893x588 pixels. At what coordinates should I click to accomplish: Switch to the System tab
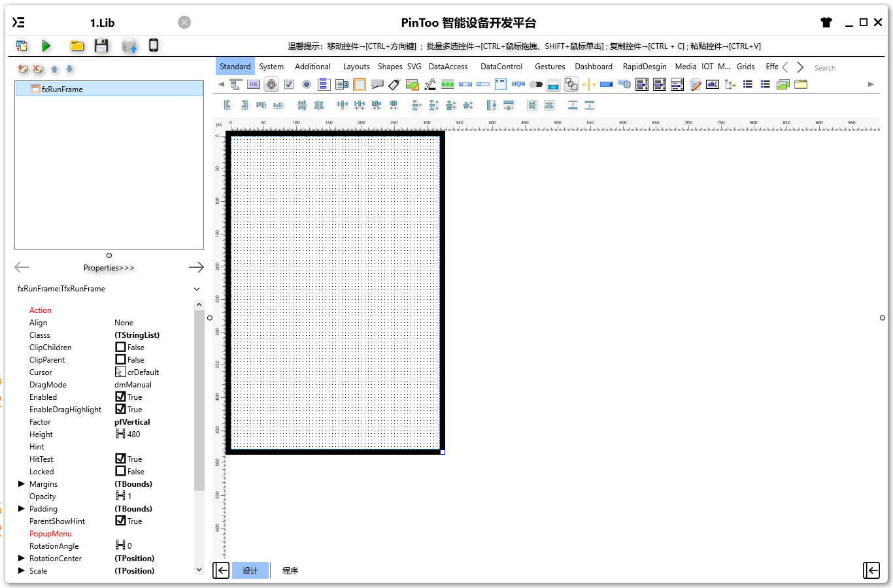point(271,67)
